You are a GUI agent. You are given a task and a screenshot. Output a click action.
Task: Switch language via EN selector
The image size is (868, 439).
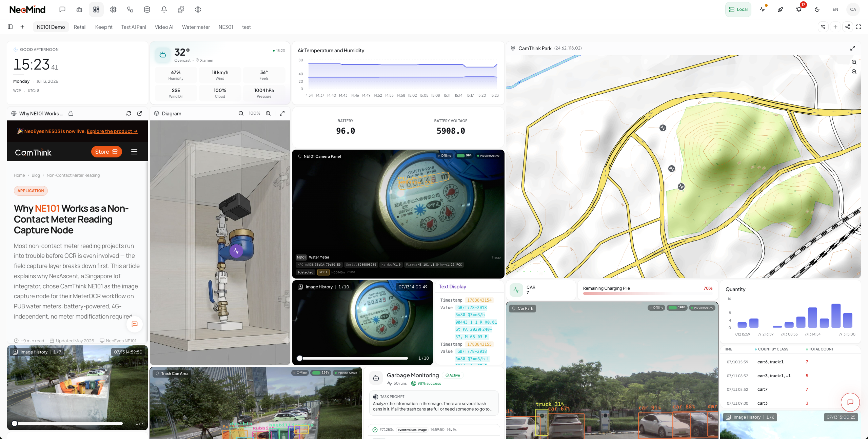[835, 9]
